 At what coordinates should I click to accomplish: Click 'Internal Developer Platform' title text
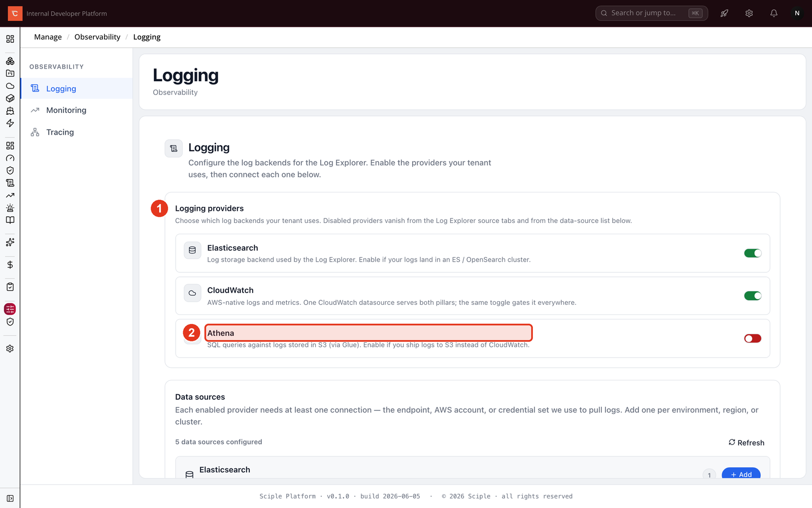pyautogui.click(x=66, y=14)
